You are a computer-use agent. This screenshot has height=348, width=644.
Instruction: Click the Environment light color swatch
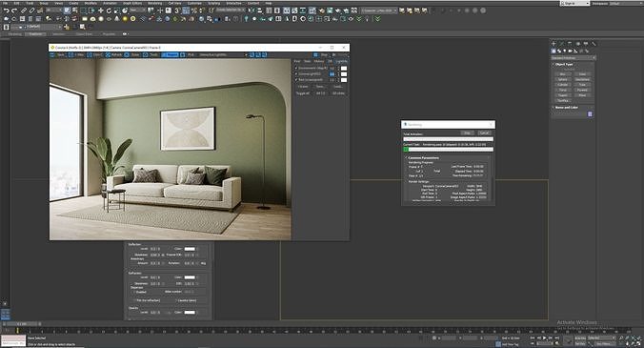coord(344,69)
